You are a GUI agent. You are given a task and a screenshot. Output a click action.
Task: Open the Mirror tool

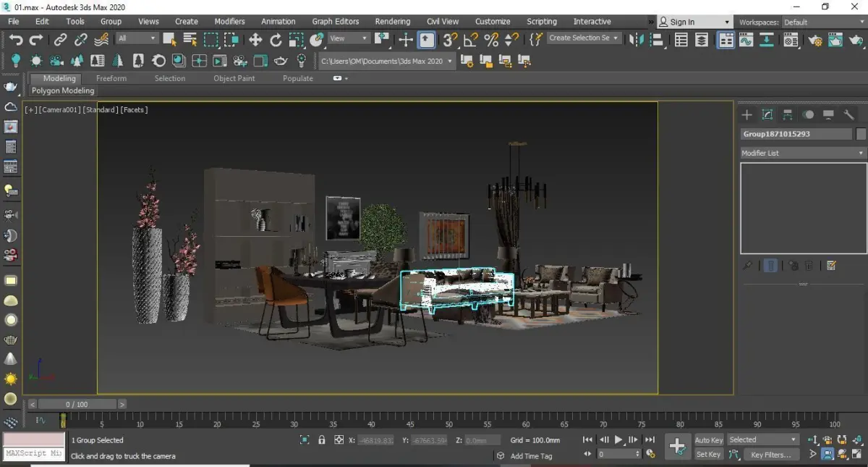pyautogui.click(x=637, y=40)
